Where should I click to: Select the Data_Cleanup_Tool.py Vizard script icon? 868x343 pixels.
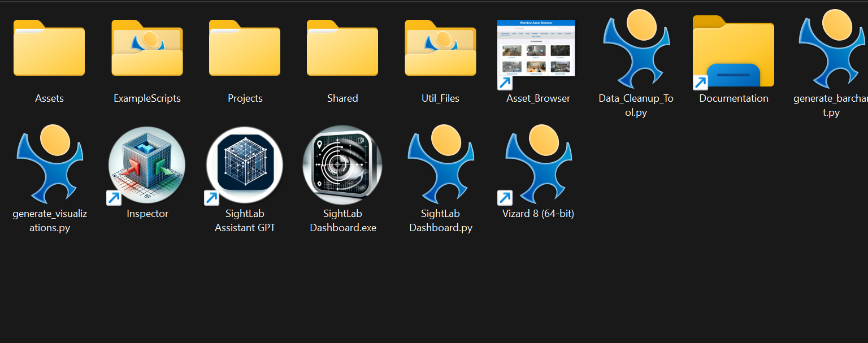(636, 50)
